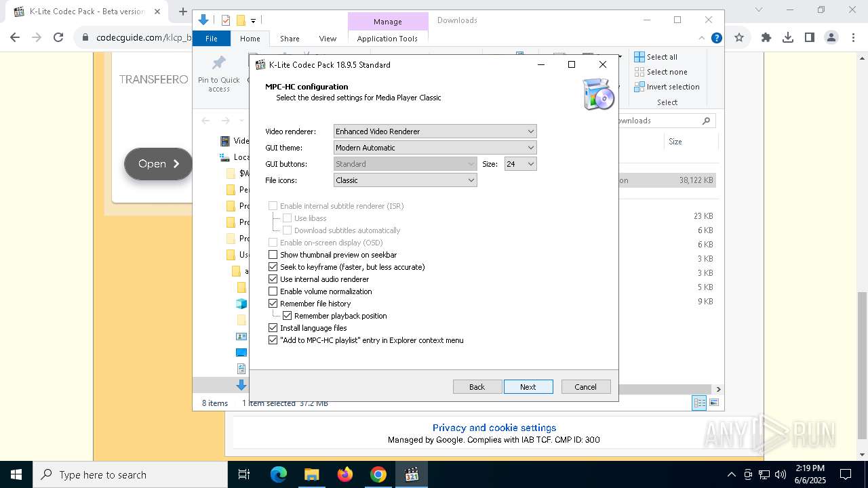Open the Application Tools tab

pyautogui.click(x=387, y=39)
